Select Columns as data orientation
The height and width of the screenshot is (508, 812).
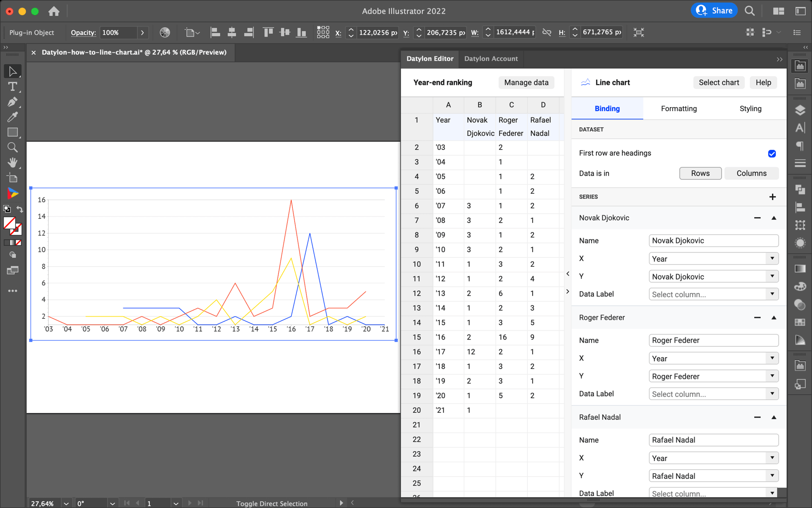[751, 173]
